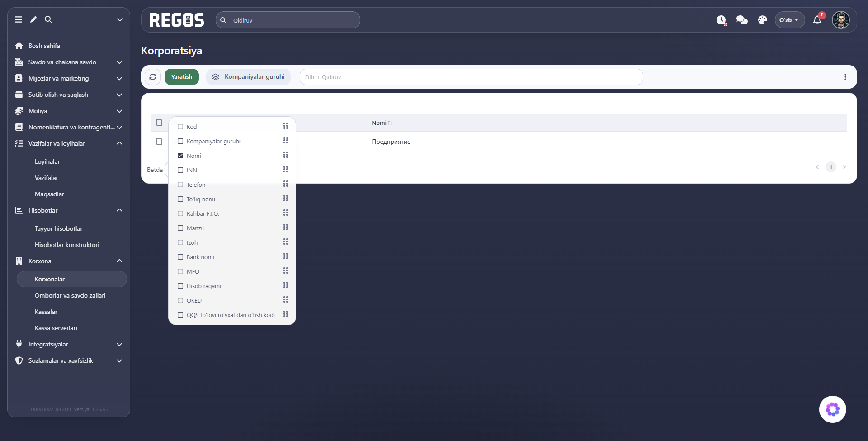Open the Kassalar menu item
Viewport: 868px width, 441px height.
[46, 312]
